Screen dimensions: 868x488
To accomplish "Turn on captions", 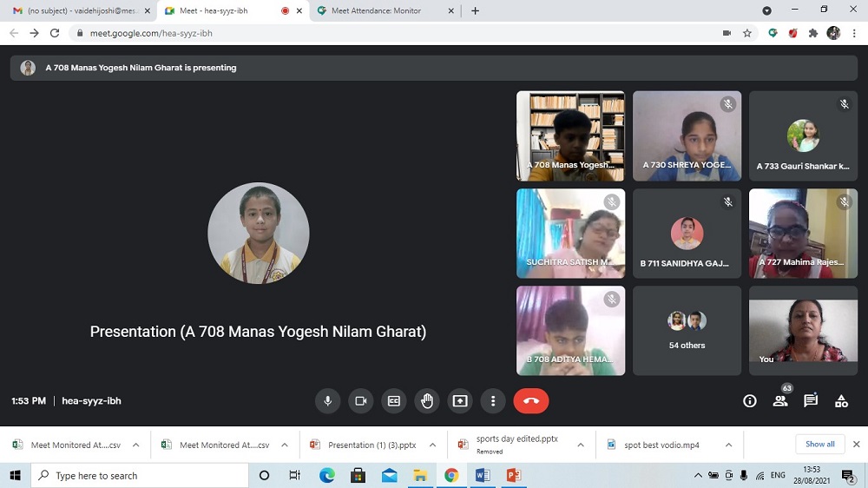I will [x=394, y=401].
